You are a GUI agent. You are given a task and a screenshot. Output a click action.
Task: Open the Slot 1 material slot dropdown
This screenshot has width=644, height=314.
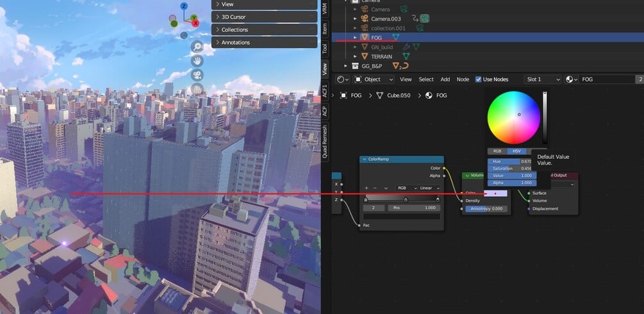[x=543, y=79]
